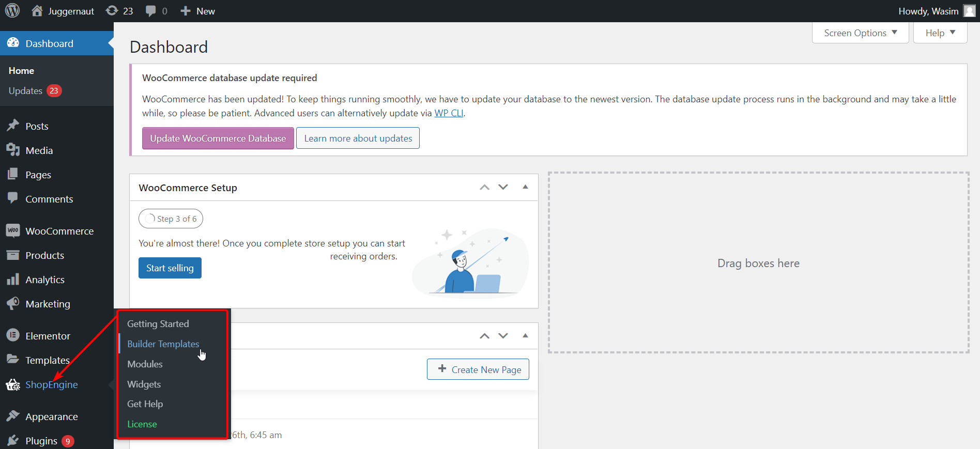Click the Pages icon in sidebar
Image resolution: width=980 pixels, height=449 pixels.
(x=13, y=174)
